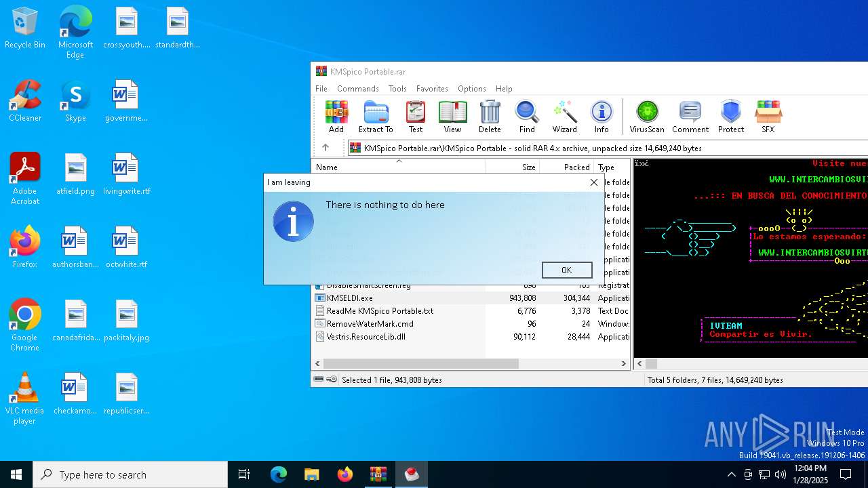Click the Windows Start button

pos(16,474)
